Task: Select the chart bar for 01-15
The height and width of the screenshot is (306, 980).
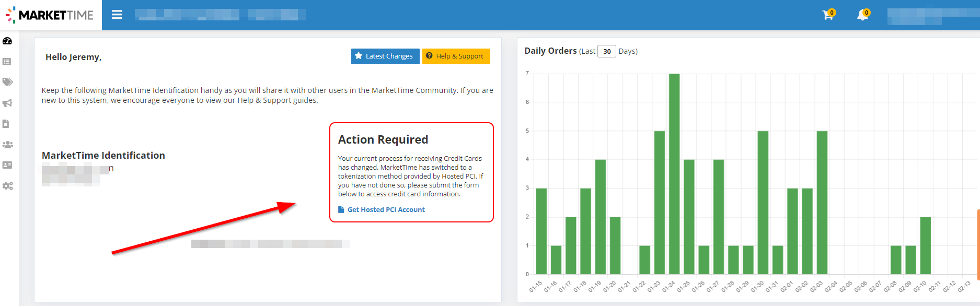Action: pos(541,231)
